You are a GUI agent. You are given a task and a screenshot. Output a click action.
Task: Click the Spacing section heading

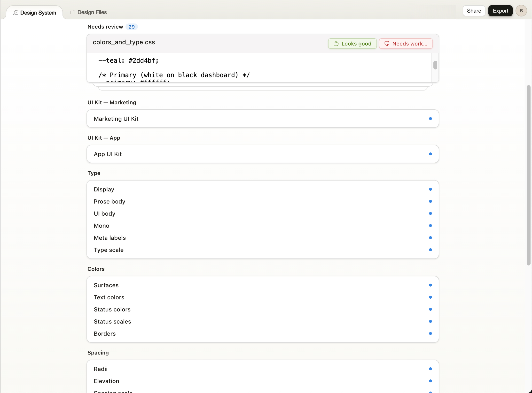tap(98, 353)
